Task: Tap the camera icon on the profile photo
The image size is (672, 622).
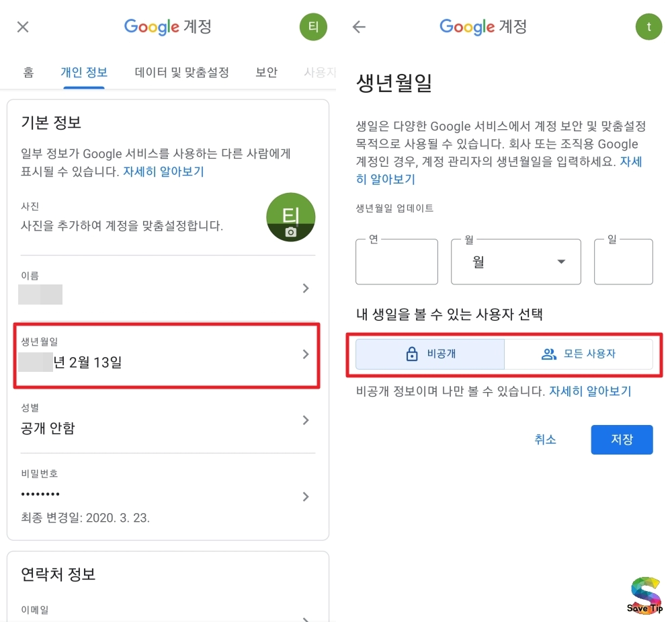Action: tap(290, 232)
